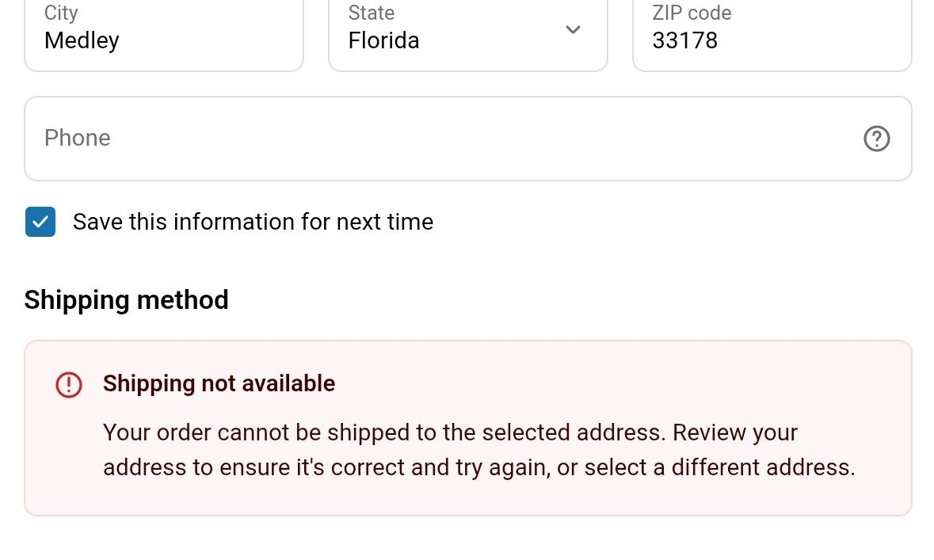
Task: Click the "Save this information for next time" label
Action: click(253, 223)
